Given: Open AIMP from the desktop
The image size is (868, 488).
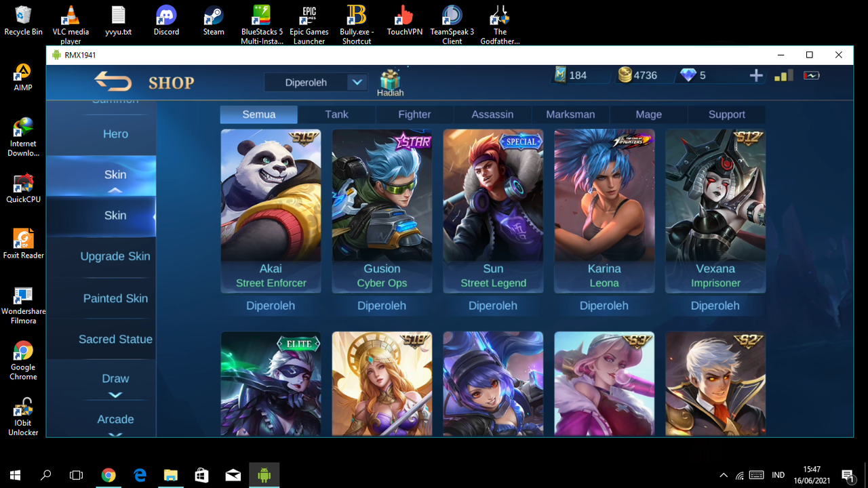Looking at the screenshot, I should [x=23, y=77].
